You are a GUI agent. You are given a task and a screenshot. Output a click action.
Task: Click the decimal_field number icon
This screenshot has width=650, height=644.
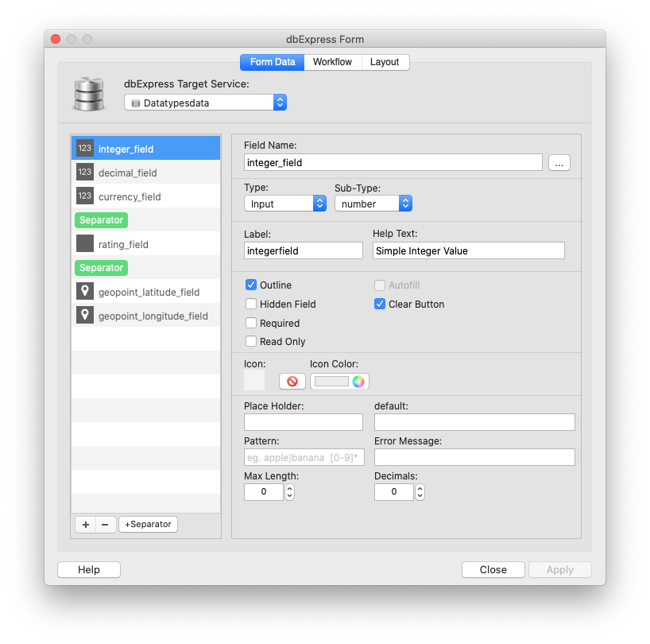coord(85,173)
